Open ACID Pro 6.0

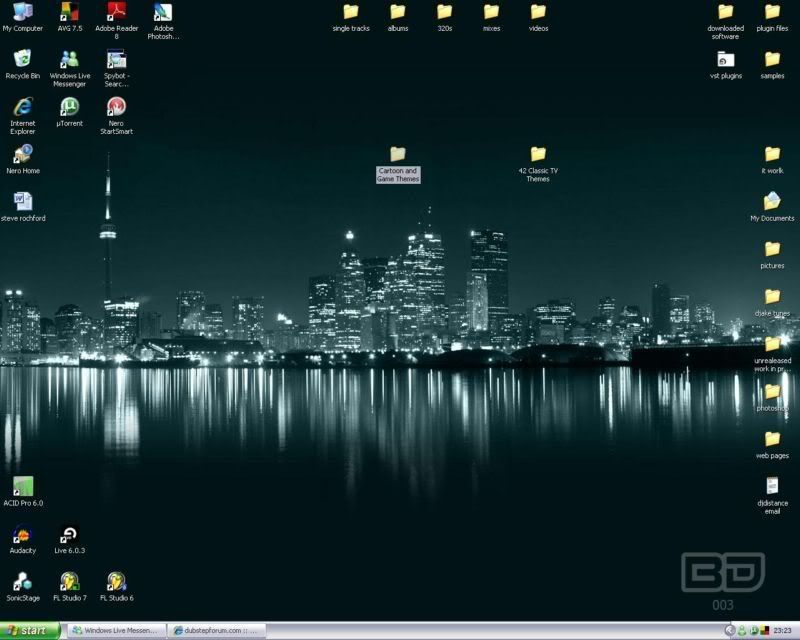(21, 487)
